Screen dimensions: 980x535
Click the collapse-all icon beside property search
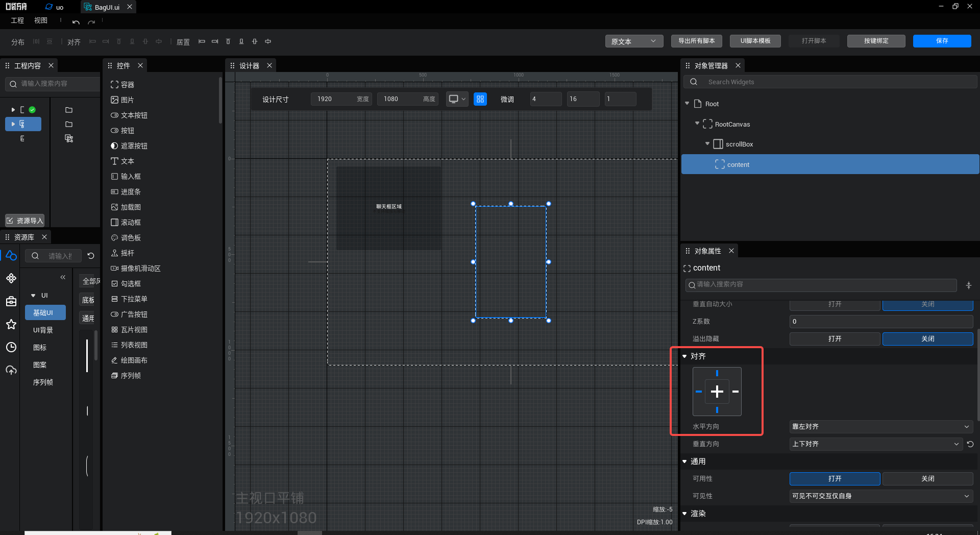pyautogui.click(x=969, y=285)
